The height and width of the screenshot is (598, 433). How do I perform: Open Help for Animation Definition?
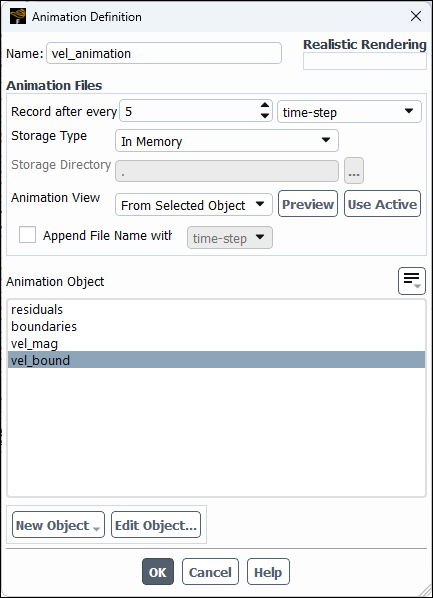tap(268, 572)
